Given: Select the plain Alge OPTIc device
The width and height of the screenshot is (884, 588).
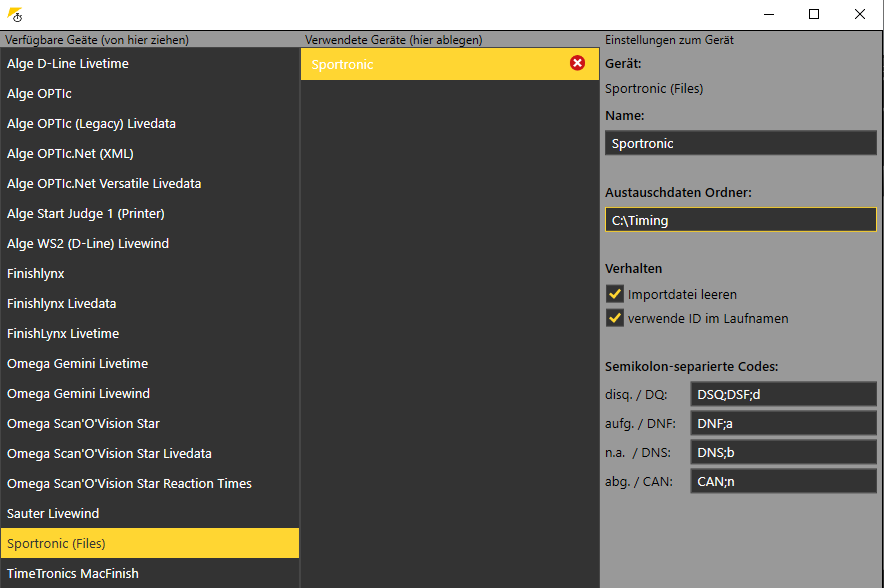Looking at the screenshot, I should (150, 94).
